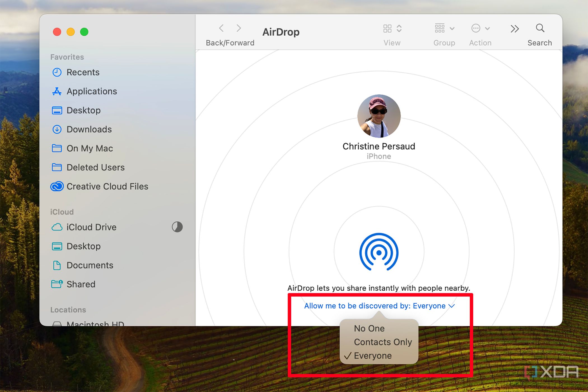Screen dimensions: 588x392
Task: Open the Action menu dropdown
Action: pyautogui.click(x=480, y=28)
